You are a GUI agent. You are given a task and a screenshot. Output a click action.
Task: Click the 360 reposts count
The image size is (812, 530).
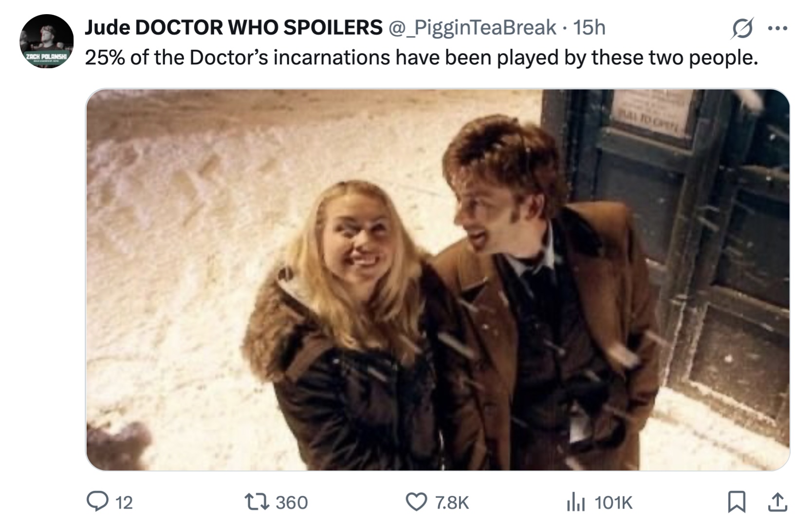point(292,502)
